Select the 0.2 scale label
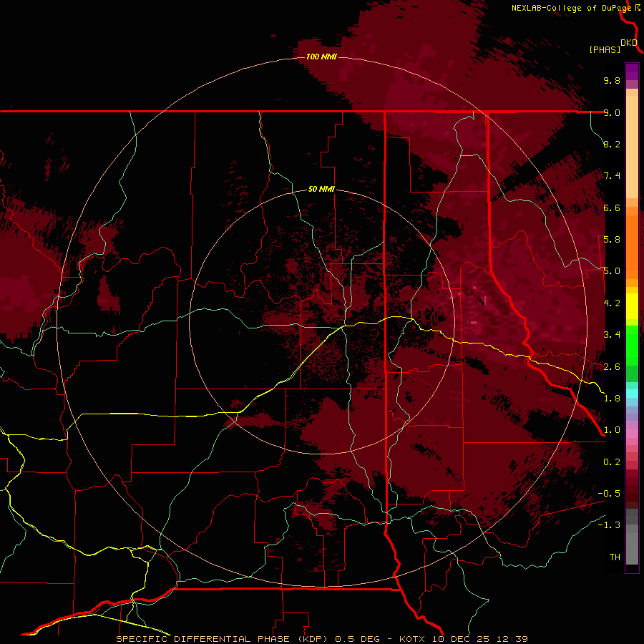This screenshot has width=644, height=644. pos(612,462)
